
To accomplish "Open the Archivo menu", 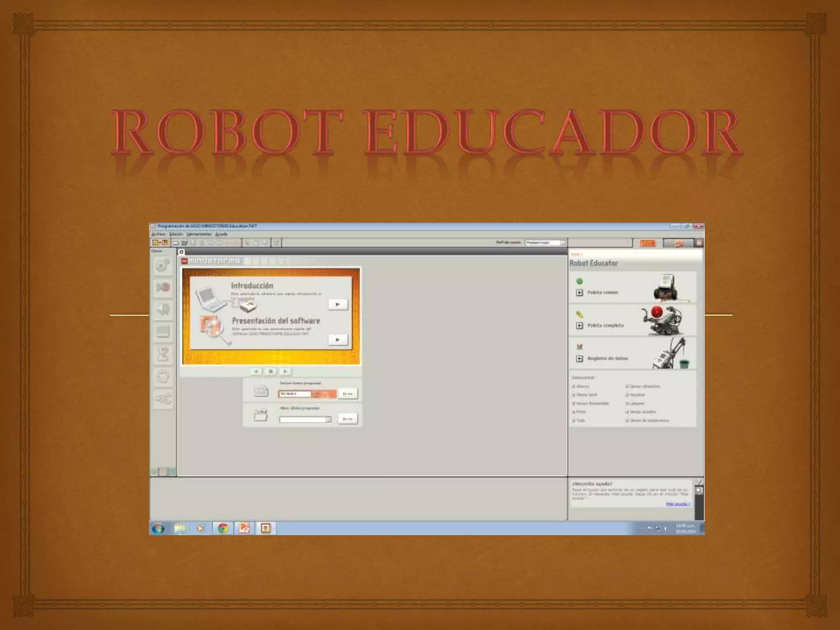I will [158, 234].
